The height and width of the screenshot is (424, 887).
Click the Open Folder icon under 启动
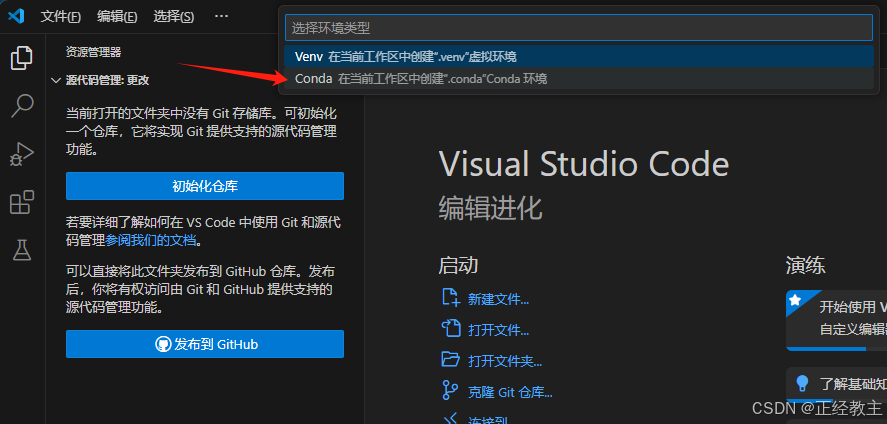coord(451,359)
